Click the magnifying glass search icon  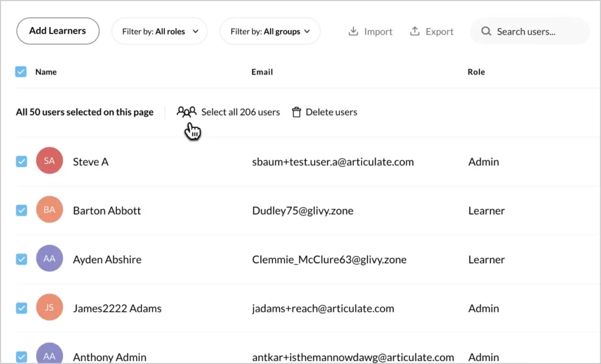(x=486, y=32)
